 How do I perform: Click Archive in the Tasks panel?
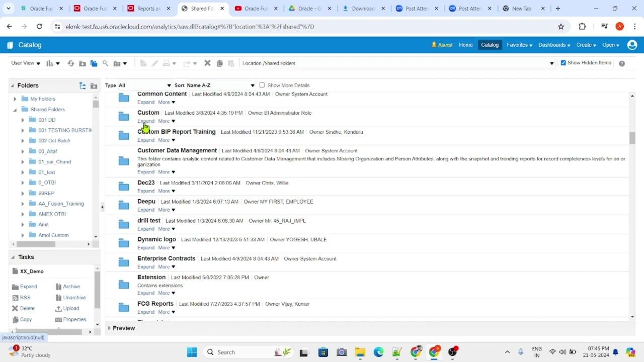tap(67, 287)
